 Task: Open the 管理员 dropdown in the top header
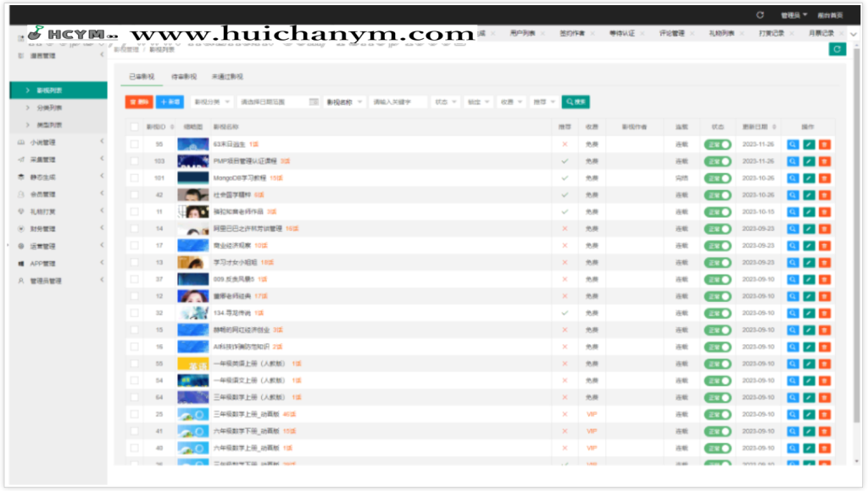(792, 14)
